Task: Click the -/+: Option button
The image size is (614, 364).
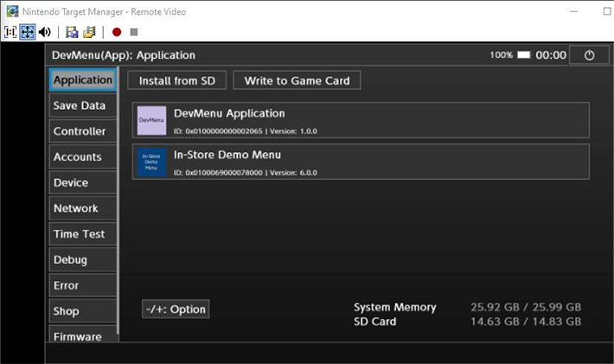Action: click(x=176, y=310)
